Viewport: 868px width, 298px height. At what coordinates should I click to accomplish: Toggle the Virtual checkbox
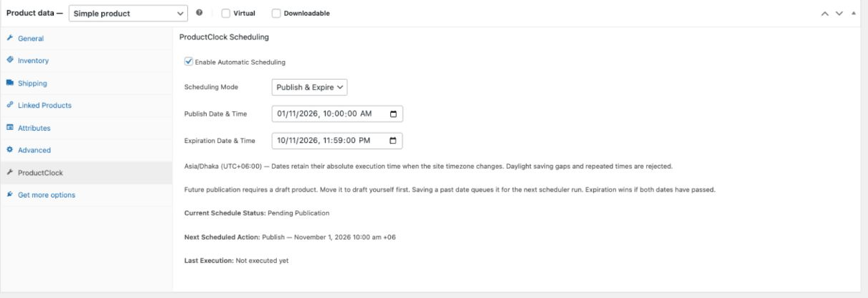pyautogui.click(x=226, y=13)
